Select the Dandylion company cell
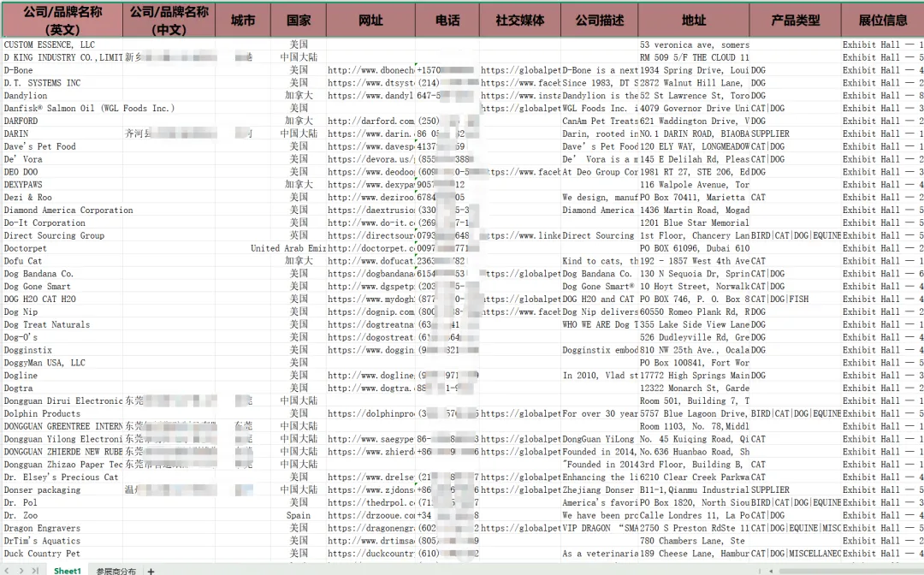 (x=62, y=96)
